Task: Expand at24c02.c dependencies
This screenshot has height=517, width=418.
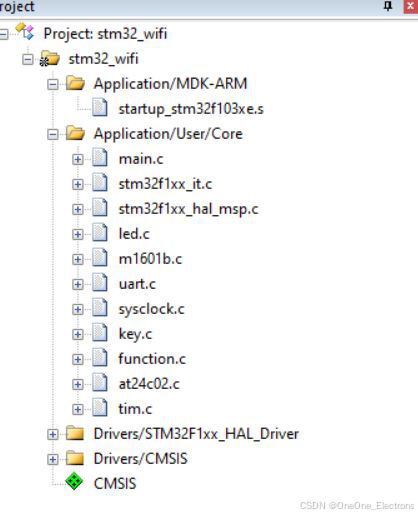Action: [x=78, y=384]
